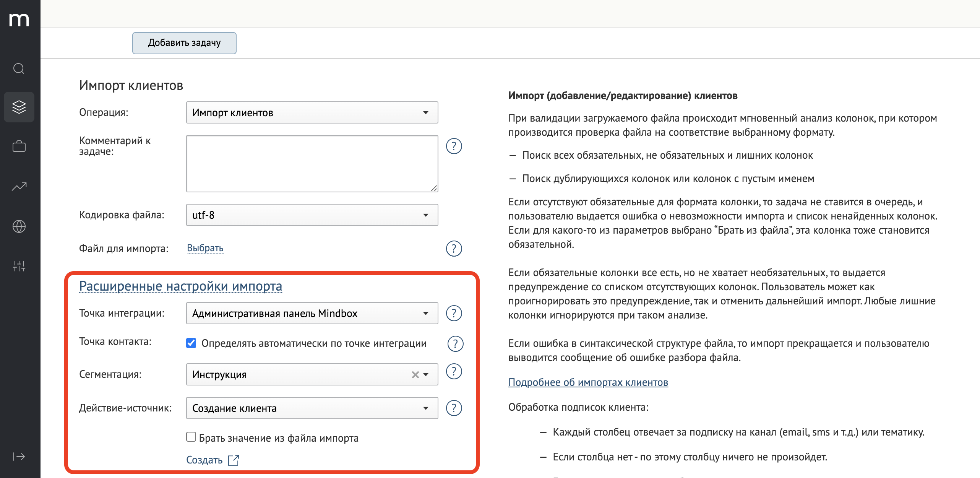980x478 pixels.
Task: Show help for segmentation field
Action: coord(454,371)
